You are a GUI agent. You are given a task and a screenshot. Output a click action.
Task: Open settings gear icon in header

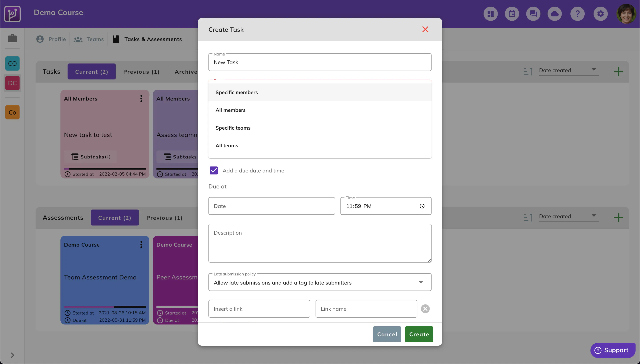600,14
